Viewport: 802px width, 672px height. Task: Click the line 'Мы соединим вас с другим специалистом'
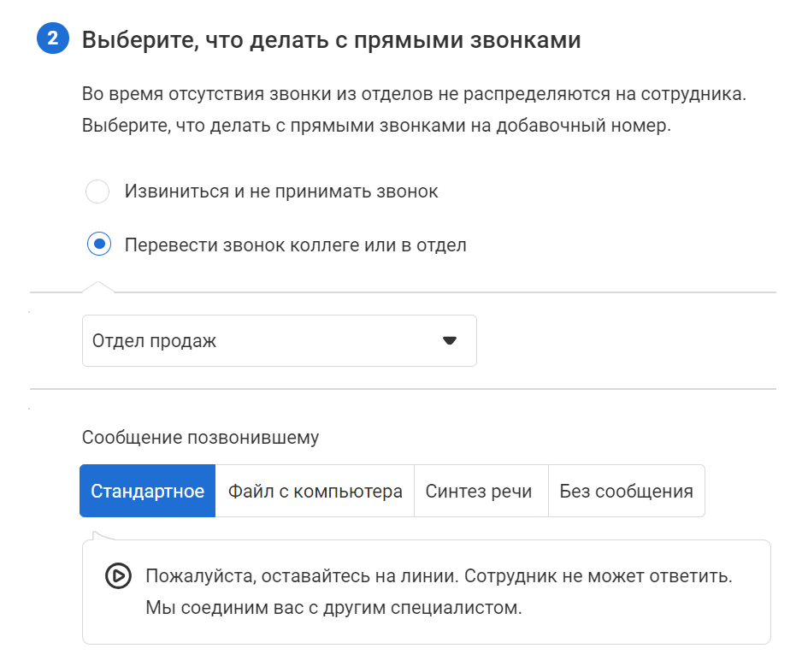[x=333, y=609]
